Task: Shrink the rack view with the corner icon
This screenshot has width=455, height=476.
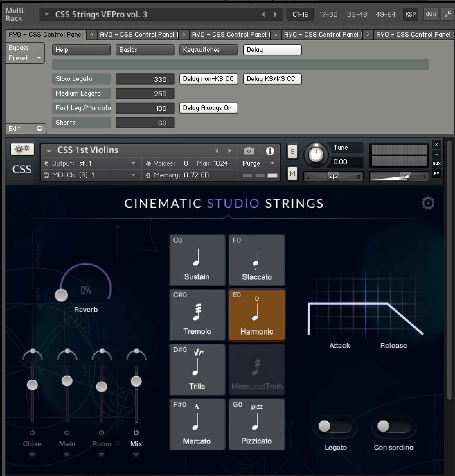Action: (x=447, y=14)
